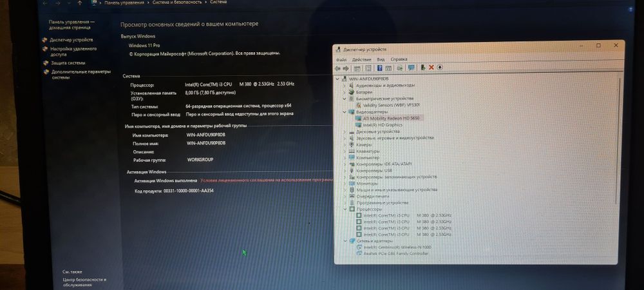Viewport: 644px width, 290px height.
Task: Open the Диспетчер устройств sidebar link
Action: coord(71,40)
